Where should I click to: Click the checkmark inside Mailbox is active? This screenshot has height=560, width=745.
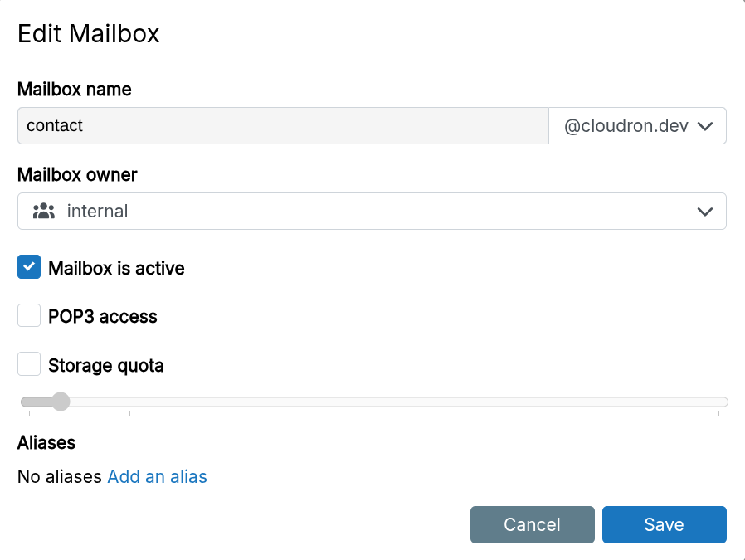(28, 267)
